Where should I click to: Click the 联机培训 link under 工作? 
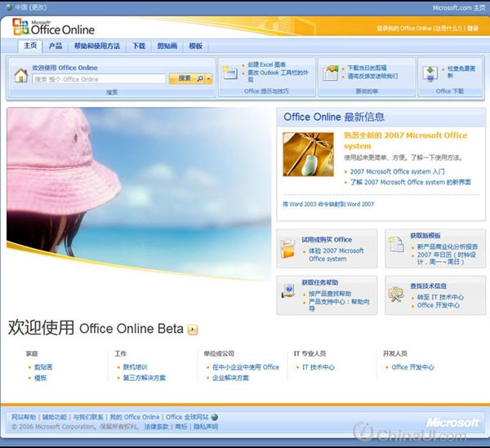135,367
